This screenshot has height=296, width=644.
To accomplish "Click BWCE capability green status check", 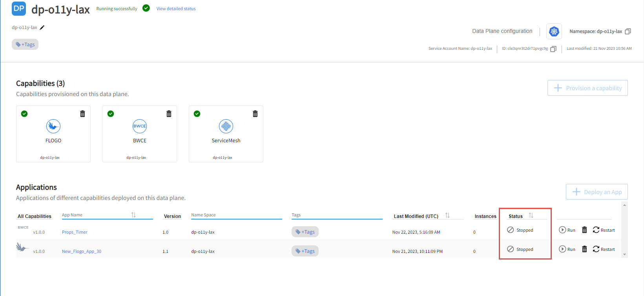I will point(111,114).
